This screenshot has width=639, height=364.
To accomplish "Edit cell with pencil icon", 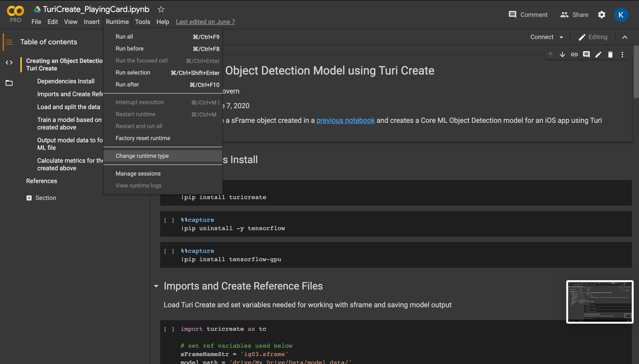I will point(598,55).
